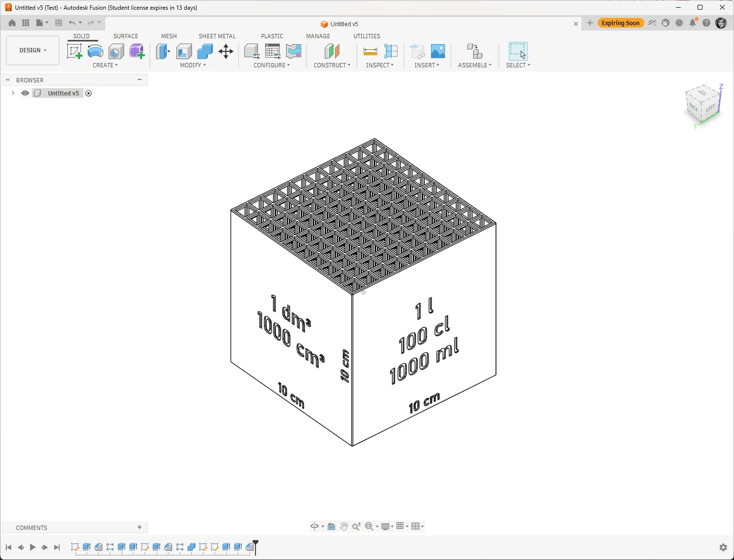Expand the INSERT dropdown menu

click(x=427, y=65)
